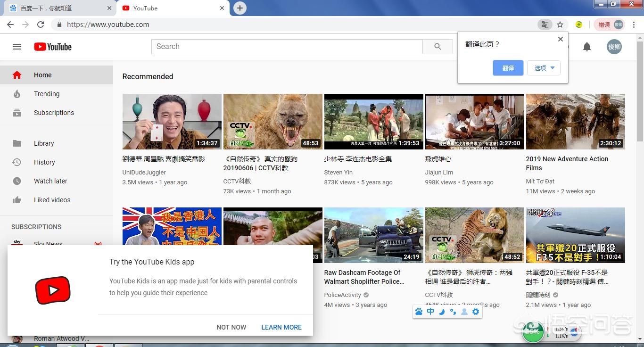Viewport: 644px width, 347px height.
Task: Open the 选项 options dropdown
Action: pyautogui.click(x=544, y=68)
